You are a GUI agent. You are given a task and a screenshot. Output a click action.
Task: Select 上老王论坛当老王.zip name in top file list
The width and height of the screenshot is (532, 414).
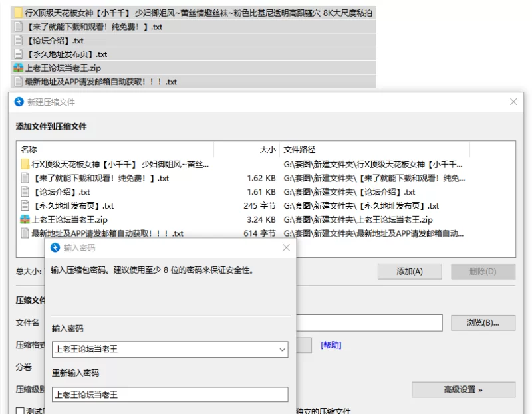pos(63,68)
